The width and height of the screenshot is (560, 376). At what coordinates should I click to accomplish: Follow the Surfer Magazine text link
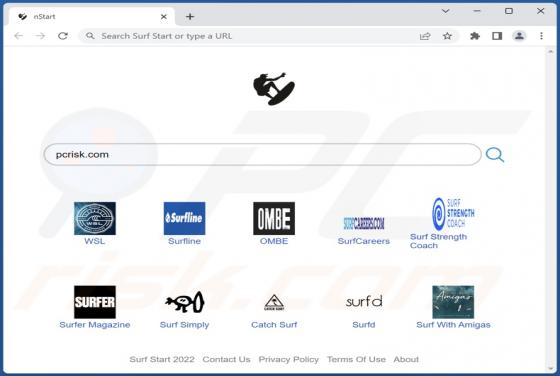click(x=95, y=325)
